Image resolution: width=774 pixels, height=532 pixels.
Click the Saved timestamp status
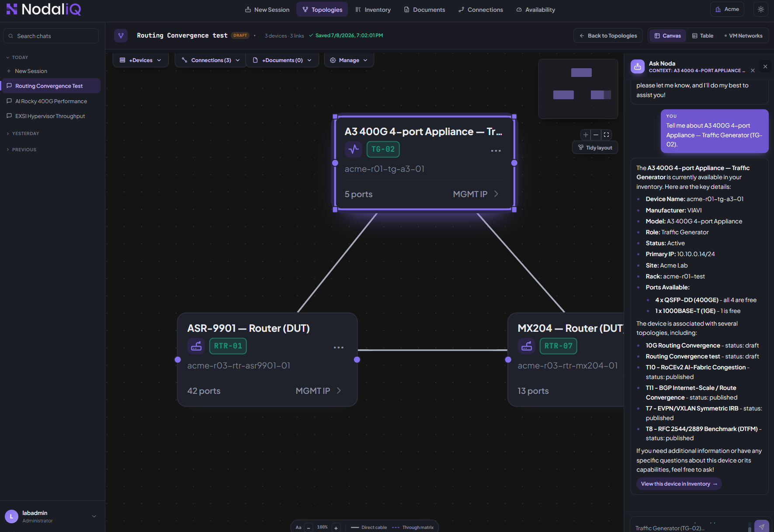(x=346, y=35)
